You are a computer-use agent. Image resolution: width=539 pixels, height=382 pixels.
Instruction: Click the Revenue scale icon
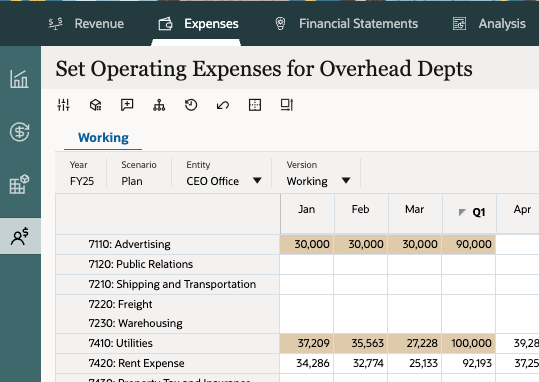click(x=56, y=24)
